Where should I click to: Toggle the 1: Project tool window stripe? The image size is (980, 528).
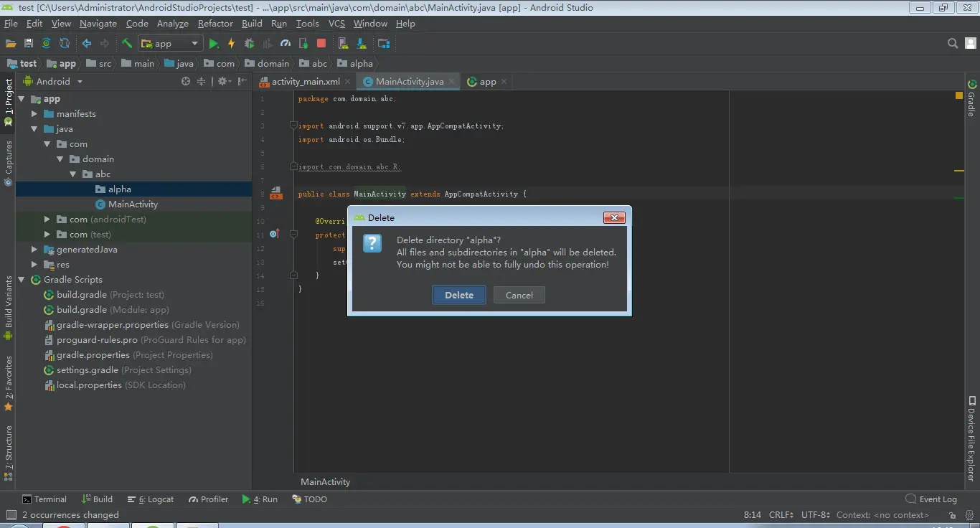[x=9, y=103]
